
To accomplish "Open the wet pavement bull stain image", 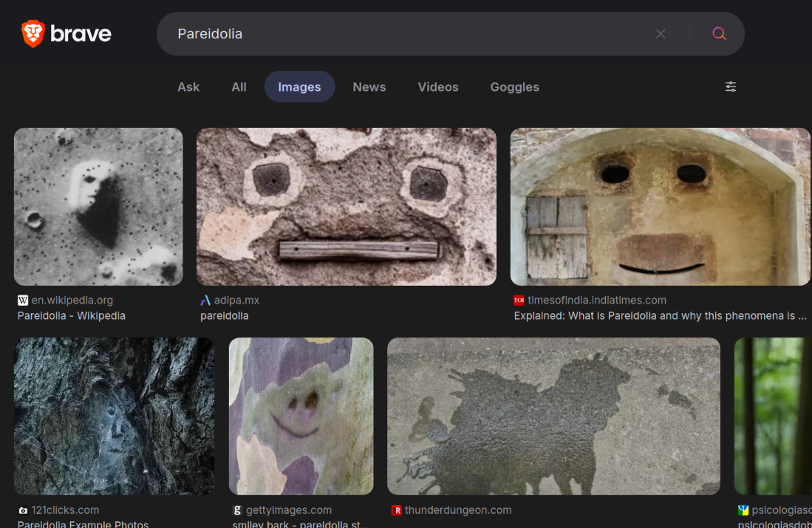I will 553,416.
